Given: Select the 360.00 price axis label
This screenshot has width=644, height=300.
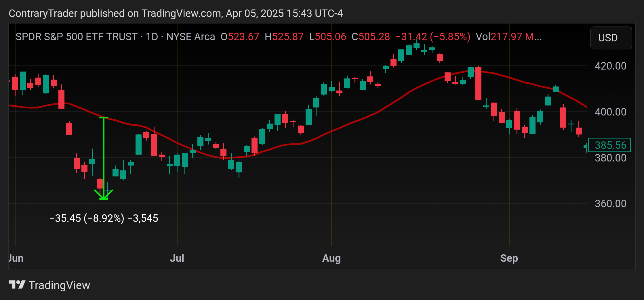Looking at the screenshot, I should tap(611, 204).
